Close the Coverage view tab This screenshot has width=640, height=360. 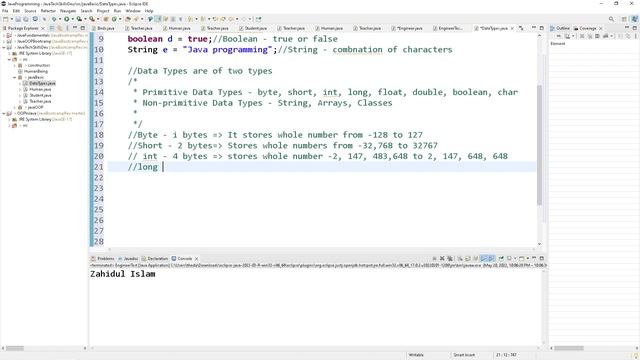[601, 28]
